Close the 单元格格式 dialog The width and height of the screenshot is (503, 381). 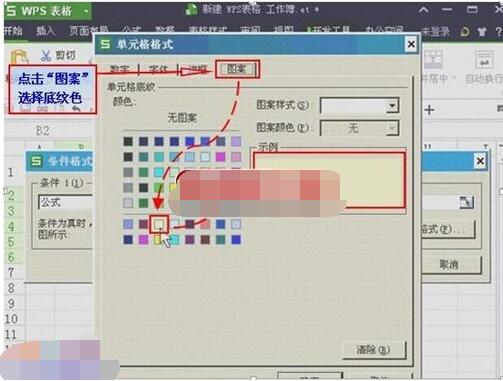(411, 44)
